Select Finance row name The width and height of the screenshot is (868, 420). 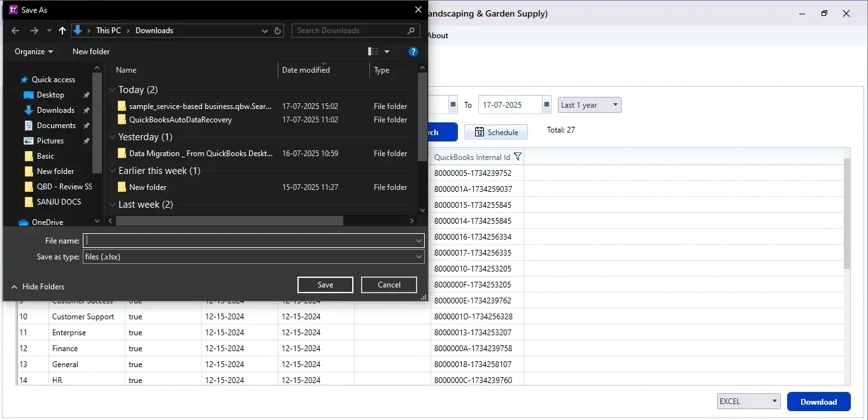coord(65,349)
